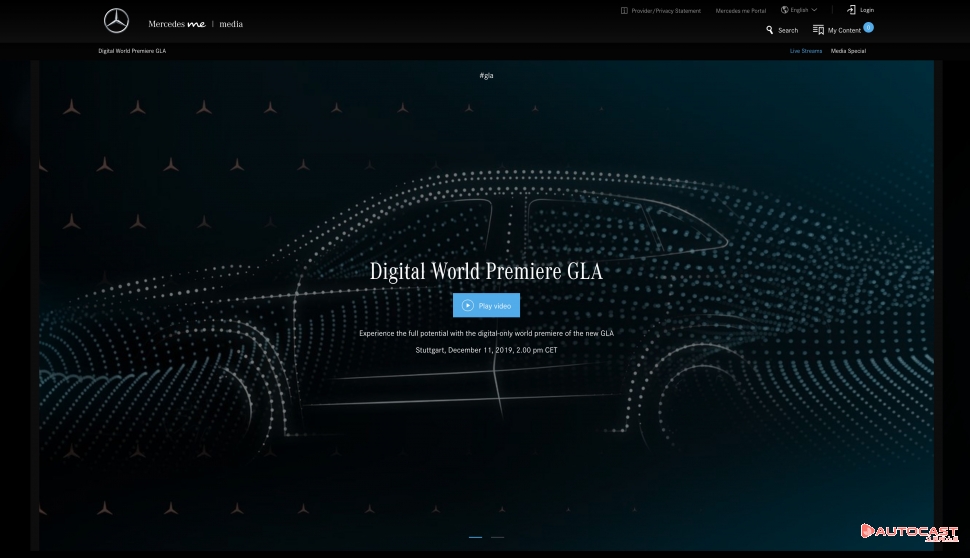The height and width of the screenshot is (558, 970).
Task: Click the My Content bookmark icon
Action: [818, 30]
